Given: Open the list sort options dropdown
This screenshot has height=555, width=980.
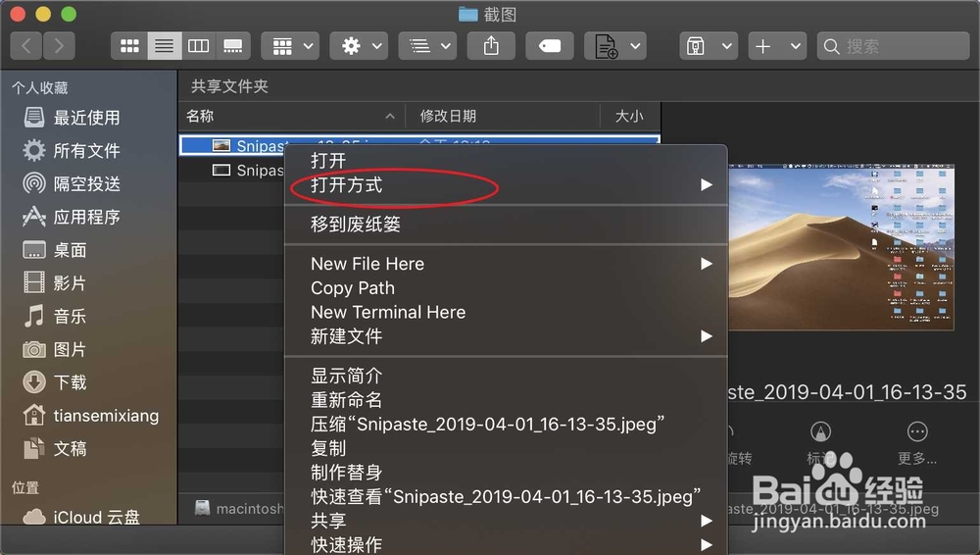Looking at the screenshot, I should pos(427,46).
